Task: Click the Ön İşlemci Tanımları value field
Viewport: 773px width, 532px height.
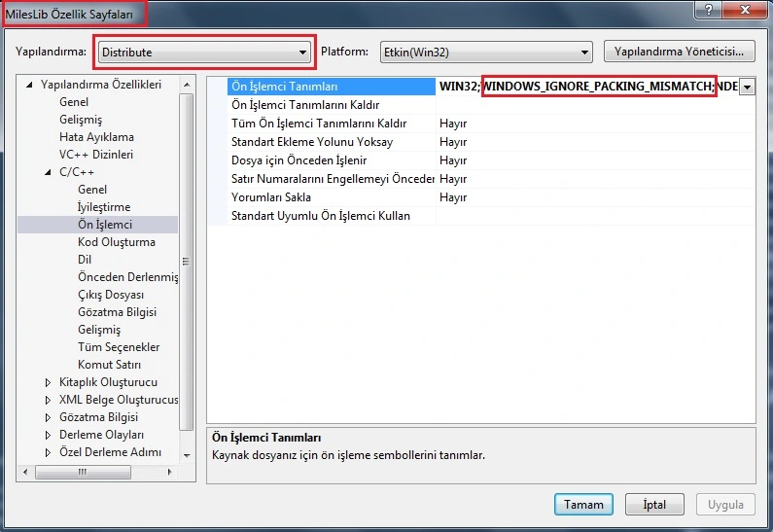Action: point(586,87)
